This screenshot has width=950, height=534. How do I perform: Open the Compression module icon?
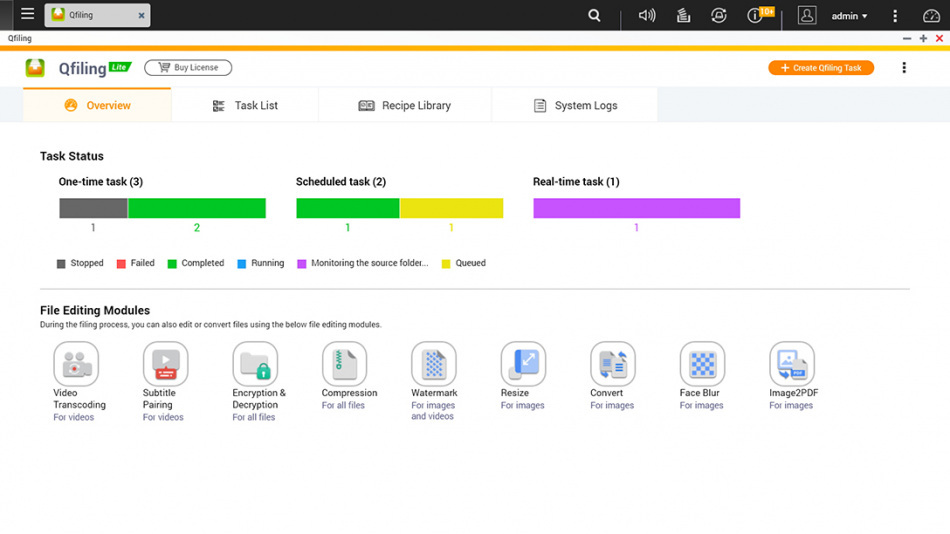pos(344,363)
